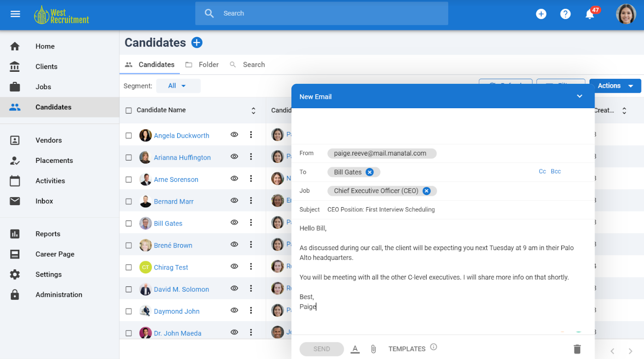The height and width of the screenshot is (359, 644).
Task: Open Bill Gates candidate profile link
Action: point(168,224)
